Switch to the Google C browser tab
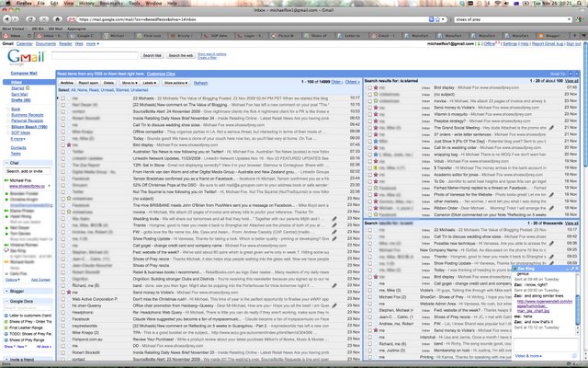 click(84, 36)
